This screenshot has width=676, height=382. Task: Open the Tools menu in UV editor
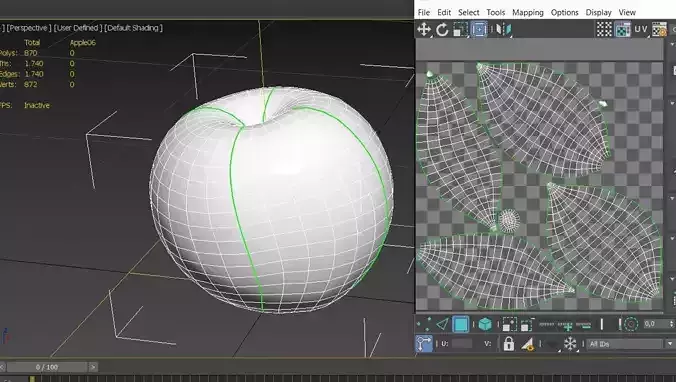tap(496, 13)
